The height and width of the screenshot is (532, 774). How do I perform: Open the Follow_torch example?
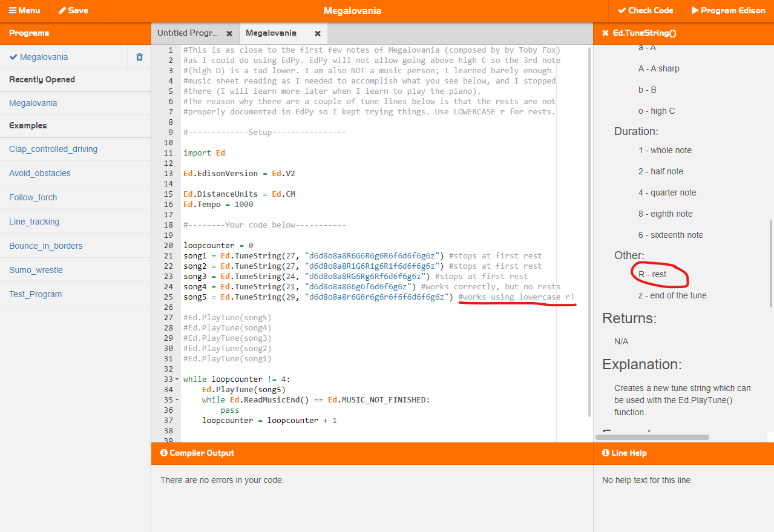tap(33, 197)
